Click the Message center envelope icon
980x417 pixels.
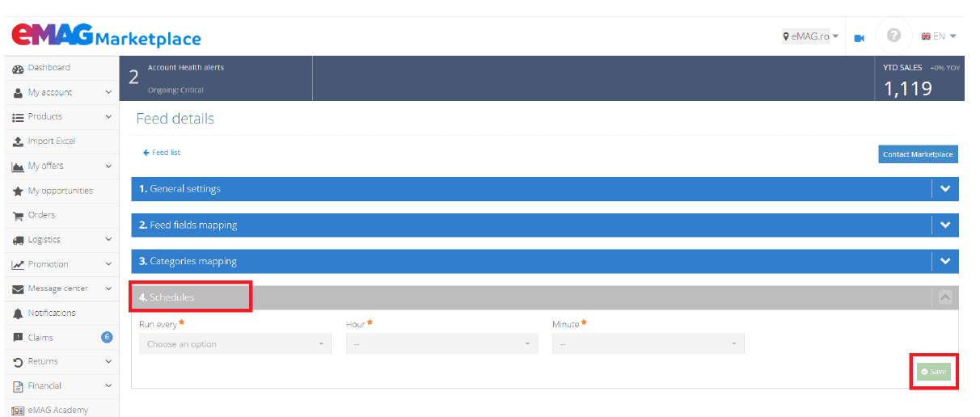(18, 289)
